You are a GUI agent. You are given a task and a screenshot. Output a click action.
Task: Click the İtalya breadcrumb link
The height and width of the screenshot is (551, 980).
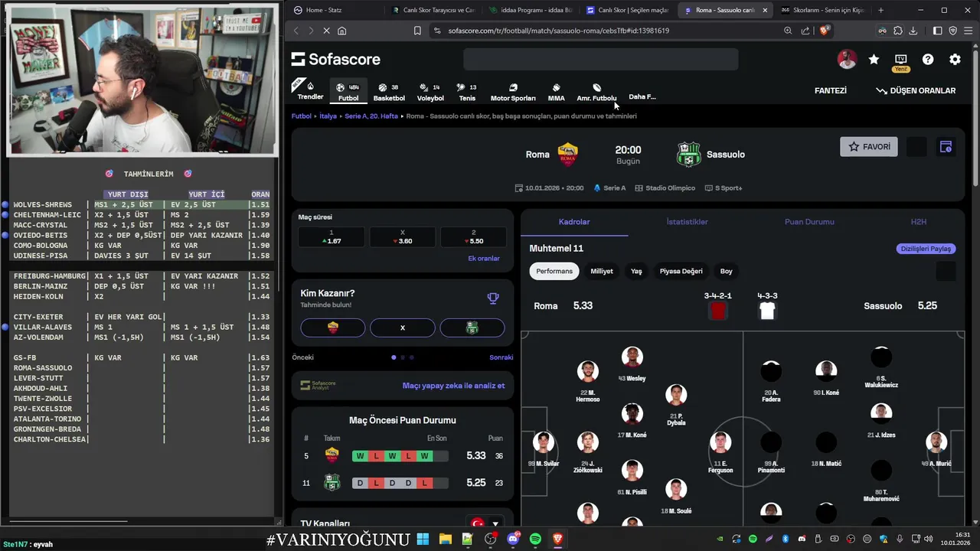coord(328,116)
